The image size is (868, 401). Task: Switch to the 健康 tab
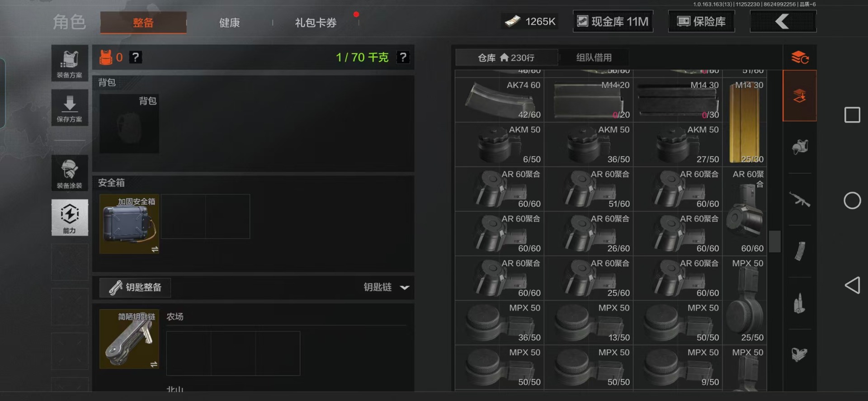[229, 23]
